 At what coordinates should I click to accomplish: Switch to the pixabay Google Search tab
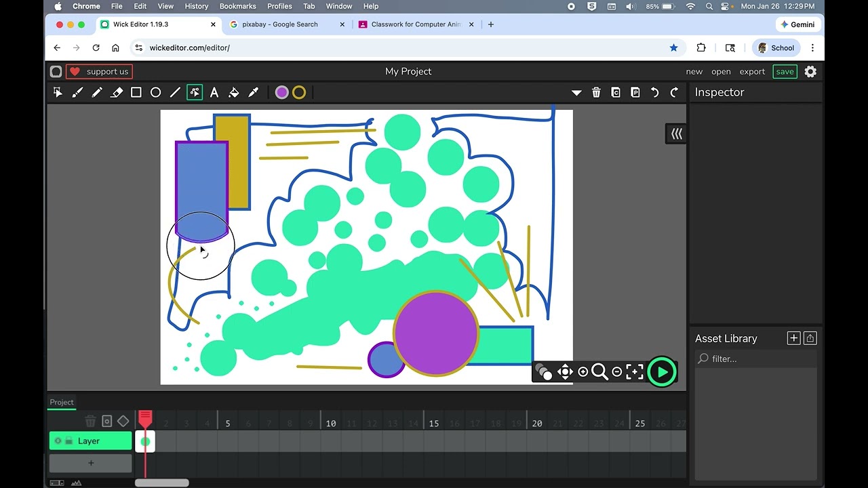point(288,24)
